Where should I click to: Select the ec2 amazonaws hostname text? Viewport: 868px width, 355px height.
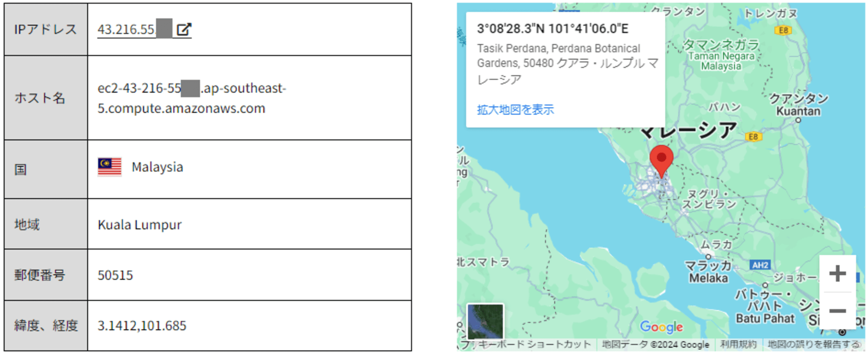coord(192,98)
